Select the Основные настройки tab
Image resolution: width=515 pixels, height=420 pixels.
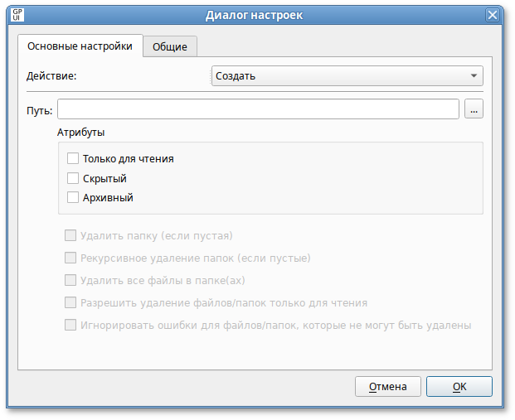(80, 46)
